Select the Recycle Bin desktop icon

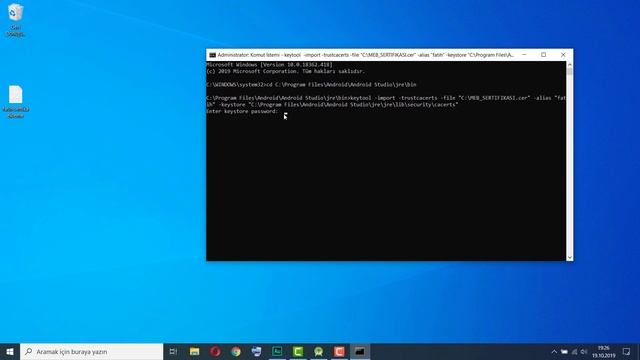(x=16, y=20)
